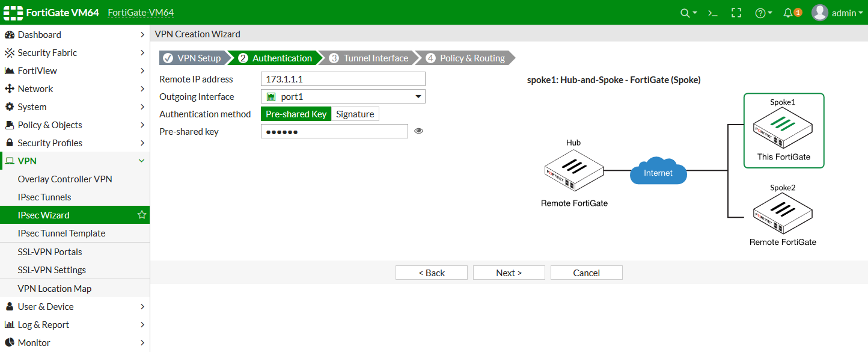Image resolution: width=868 pixels, height=352 pixels.
Task: Expand the Monitor menu chevron
Action: tap(142, 343)
